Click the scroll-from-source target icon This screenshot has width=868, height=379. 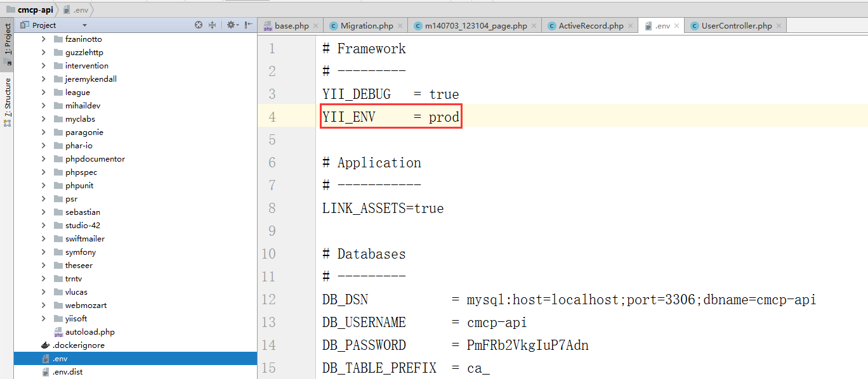[199, 25]
